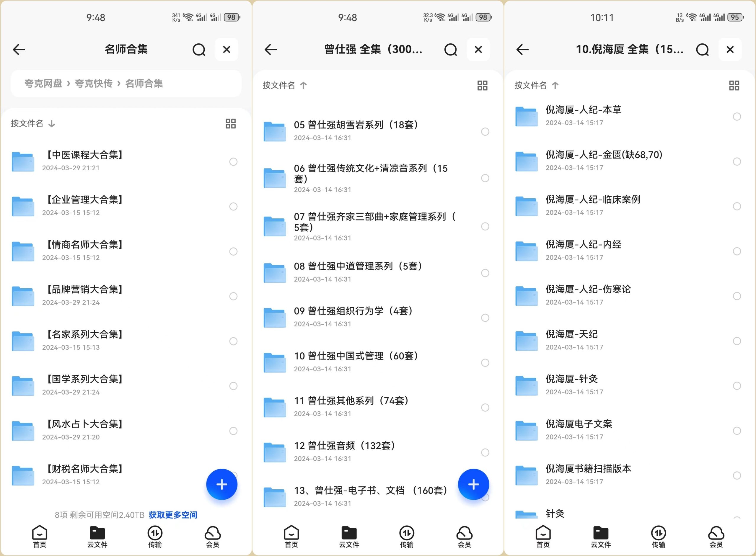The width and height of the screenshot is (756, 556).
Task: Open 会员 tab in 名师合集 screen
Action: (213, 537)
